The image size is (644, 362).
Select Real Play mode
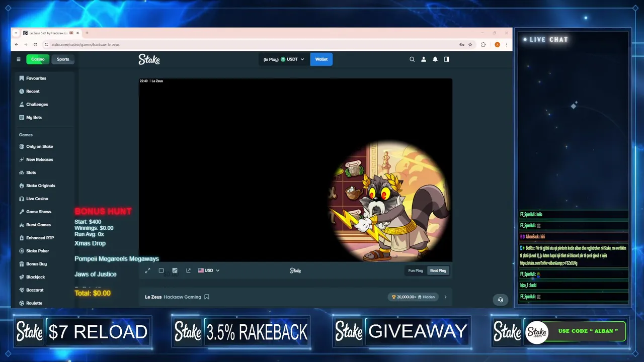(x=438, y=270)
